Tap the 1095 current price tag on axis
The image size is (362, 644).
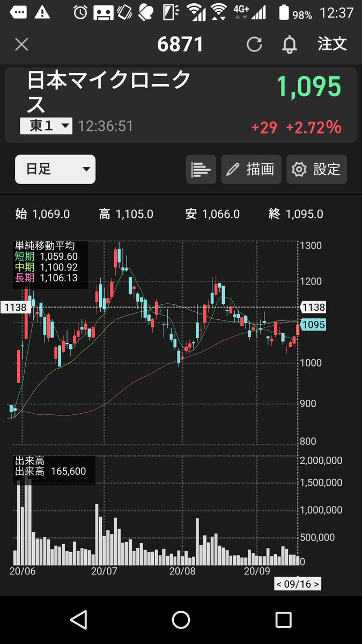tap(314, 325)
